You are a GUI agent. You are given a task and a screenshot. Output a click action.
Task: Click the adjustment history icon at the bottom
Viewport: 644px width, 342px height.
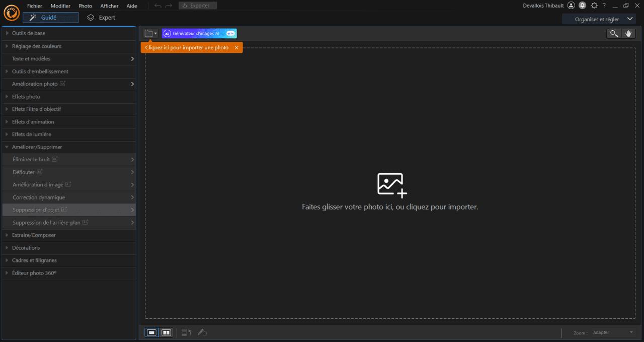pyautogui.click(x=186, y=332)
